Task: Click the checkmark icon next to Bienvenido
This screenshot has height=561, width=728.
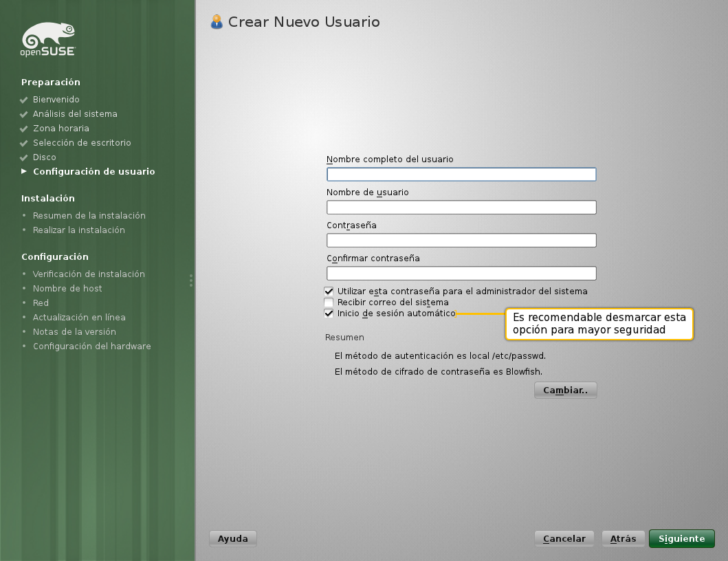Action: [x=24, y=100]
